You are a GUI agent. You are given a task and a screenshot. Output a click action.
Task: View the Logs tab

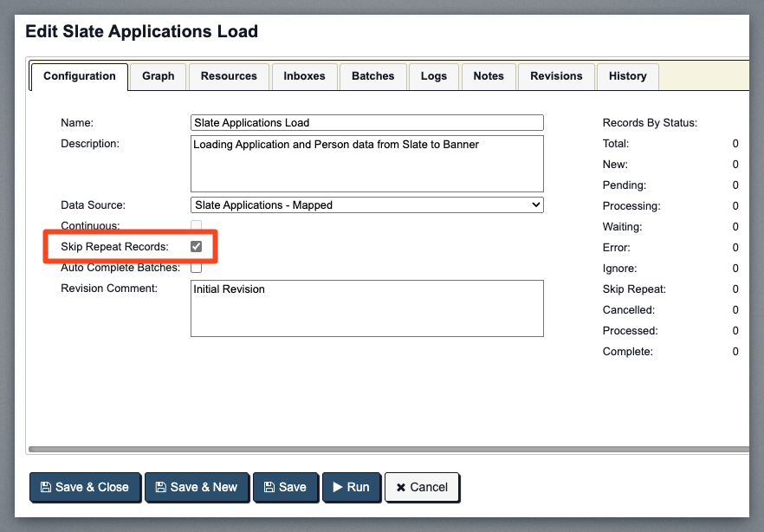click(x=434, y=76)
